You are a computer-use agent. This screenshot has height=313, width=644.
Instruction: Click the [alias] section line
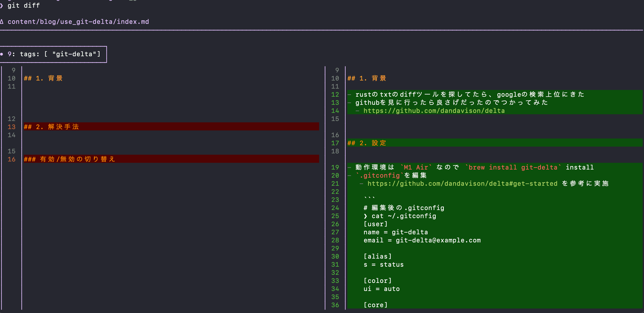coord(378,256)
